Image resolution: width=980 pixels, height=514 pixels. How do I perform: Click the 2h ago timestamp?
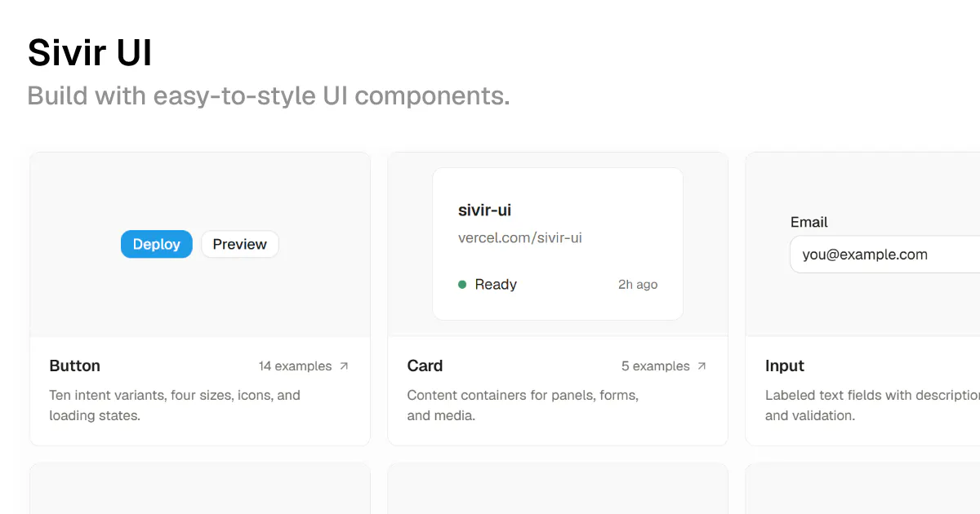pyautogui.click(x=638, y=285)
